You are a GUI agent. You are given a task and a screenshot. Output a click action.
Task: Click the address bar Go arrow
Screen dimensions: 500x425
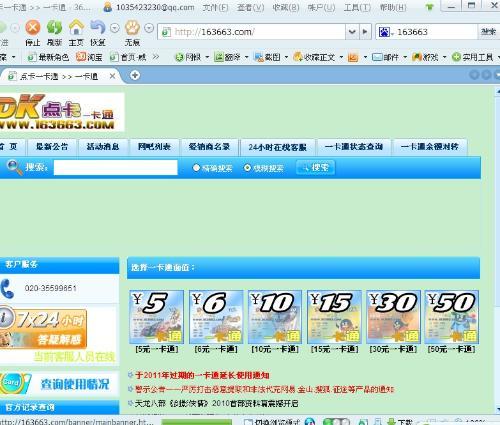(365, 32)
